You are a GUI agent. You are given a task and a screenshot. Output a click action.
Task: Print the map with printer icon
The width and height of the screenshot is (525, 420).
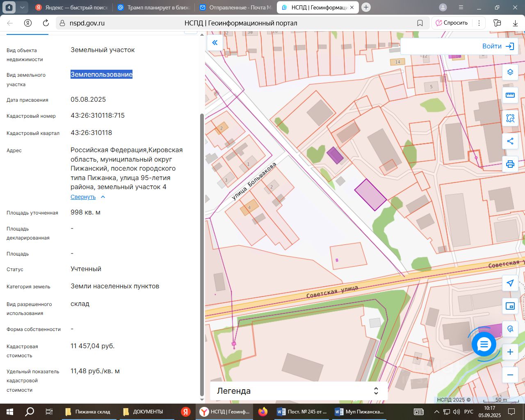pyautogui.click(x=510, y=164)
